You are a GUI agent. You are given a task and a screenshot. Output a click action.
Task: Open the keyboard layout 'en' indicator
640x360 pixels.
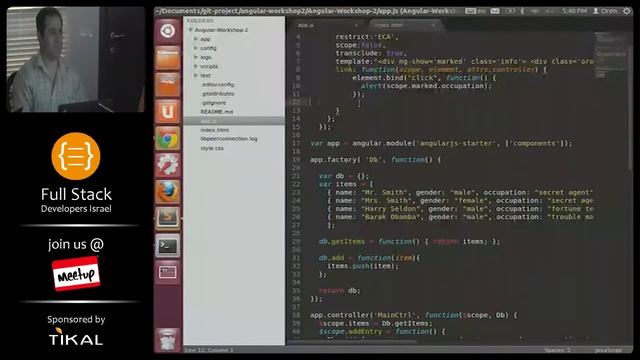[476, 11]
